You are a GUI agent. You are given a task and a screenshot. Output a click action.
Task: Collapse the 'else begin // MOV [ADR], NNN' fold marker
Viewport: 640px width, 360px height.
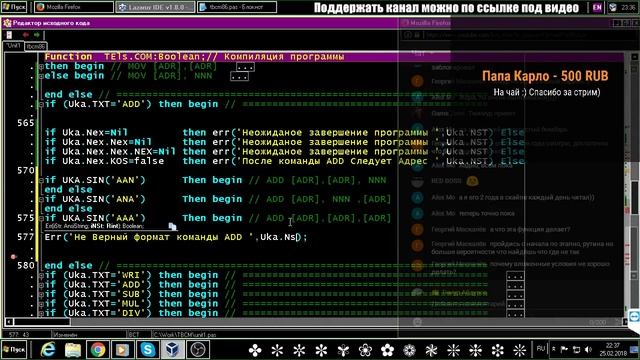click(41, 76)
